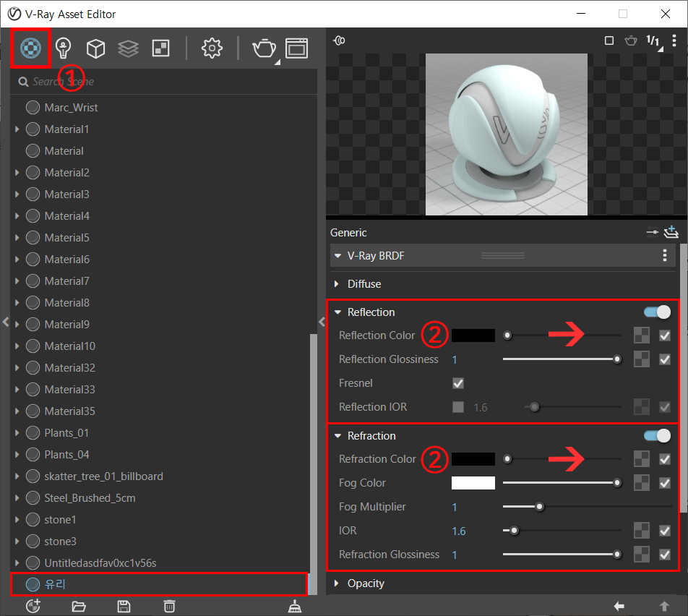Image resolution: width=688 pixels, height=616 pixels.
Task: Open the white Fog Color swatch
Action: point(473,483)
